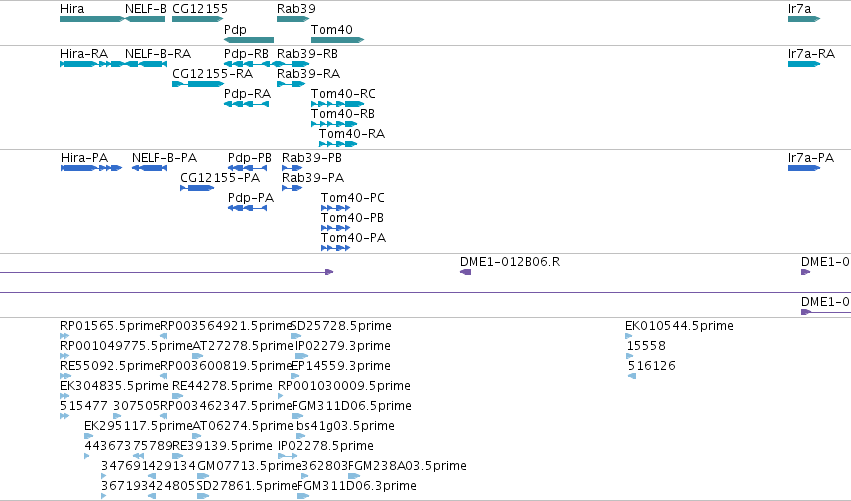Screen dimensions: 851x501
Task: Select the Hira gene label
Action: (x=72, y=9)
